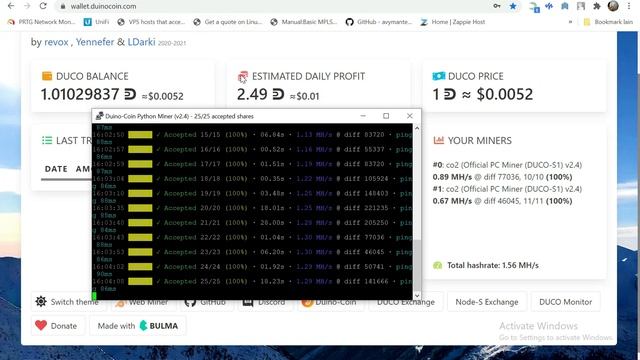Open the DUCO Exchange button
640x360 pixels.
[406, 302]
